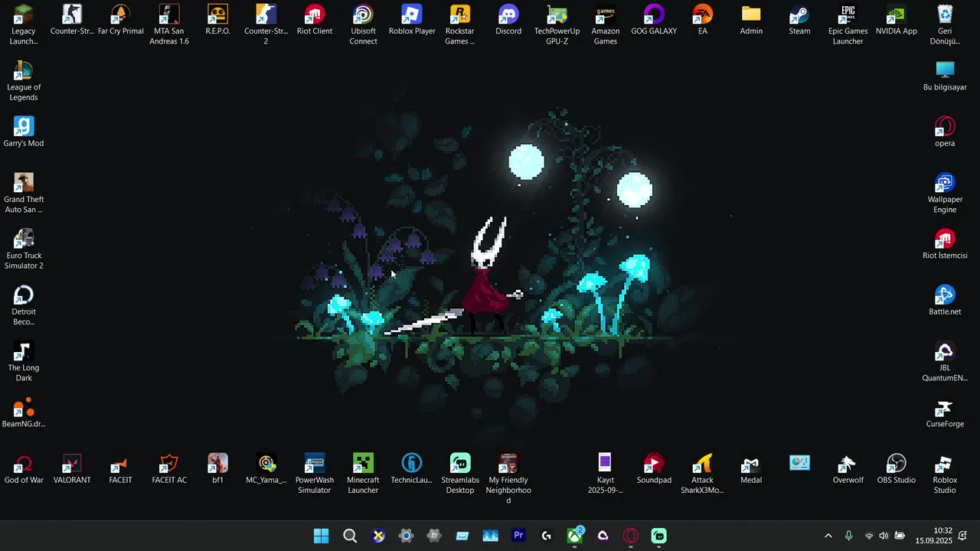Select the MC_Yama desktop icon
The width and height of the screenshot is (980, 551).
coord(266,469)
